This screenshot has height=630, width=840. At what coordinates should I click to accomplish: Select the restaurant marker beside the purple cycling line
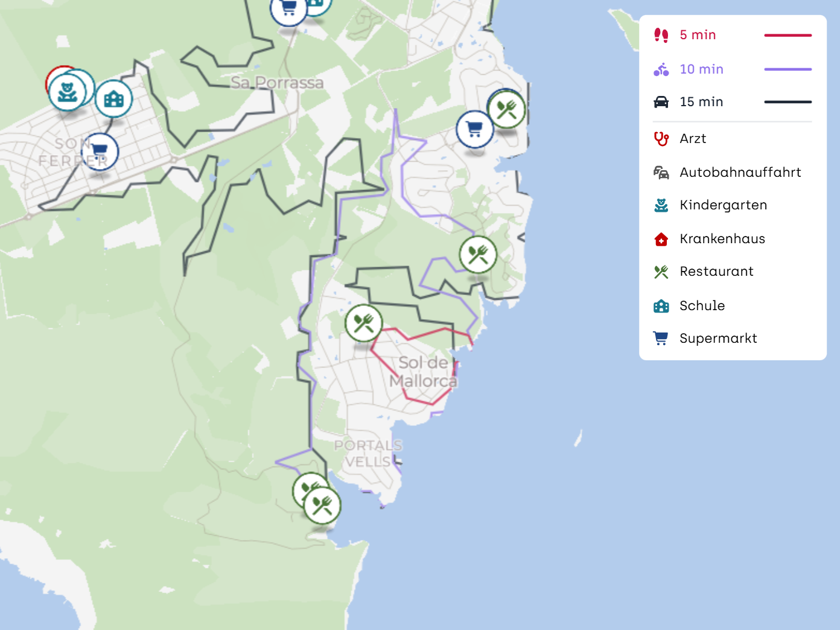(478, 255)
